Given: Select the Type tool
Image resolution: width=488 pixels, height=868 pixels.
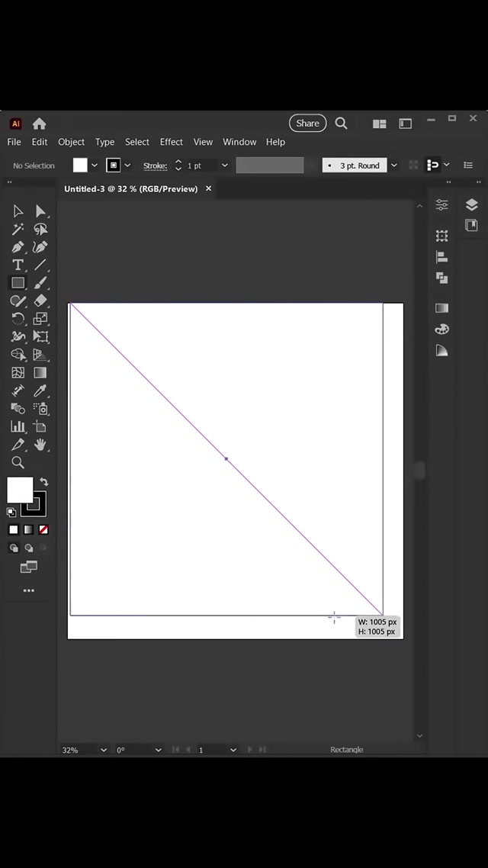Looking at the screenshot, I should 18,265.
